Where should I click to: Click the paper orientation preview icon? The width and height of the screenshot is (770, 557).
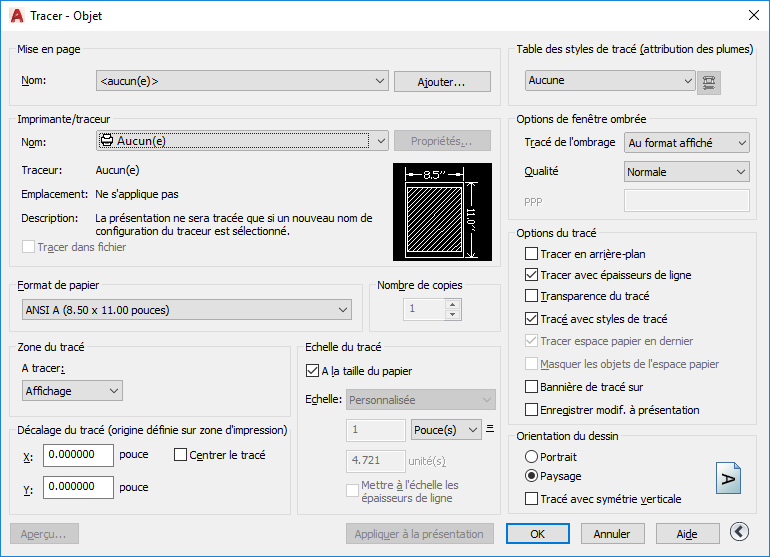pyautogui.click(x=728, y=478)
